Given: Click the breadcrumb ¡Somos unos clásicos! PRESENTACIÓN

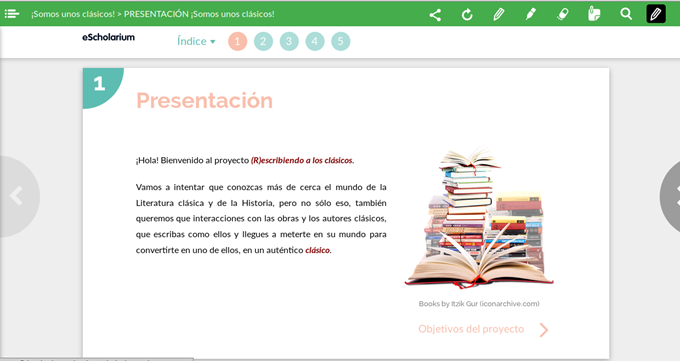Looking at the screenshot, I should pyautogui.click(x=153, y=14).
